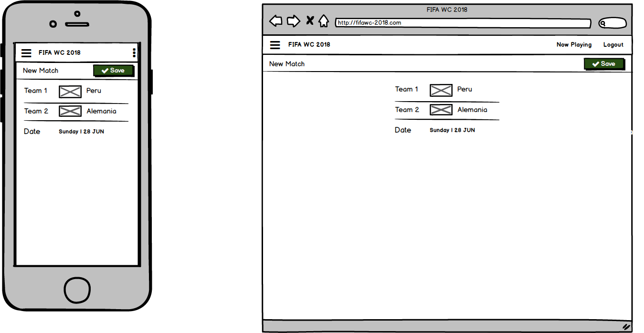Click the Save button in browser window
The width and height of the screenshot is (644, 333).
point(604,64)
